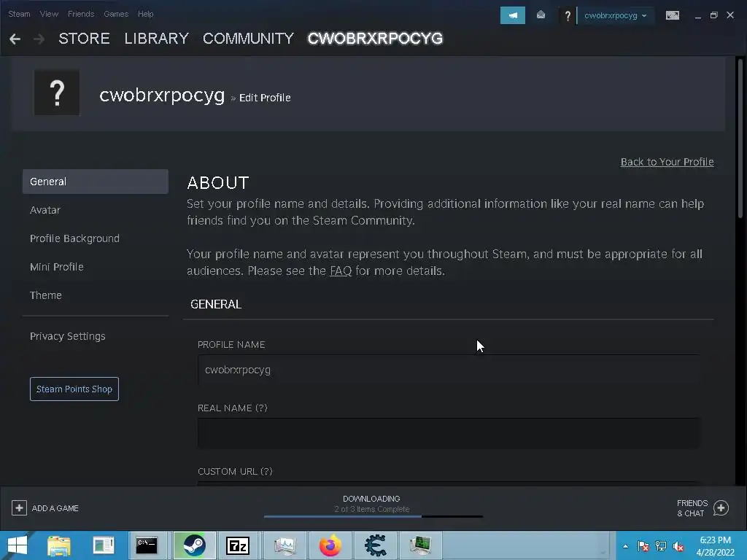Viewport: 747px width, 560px height.
Task: Click the Add a Game plus icon
Action: (x=19, y=508)
